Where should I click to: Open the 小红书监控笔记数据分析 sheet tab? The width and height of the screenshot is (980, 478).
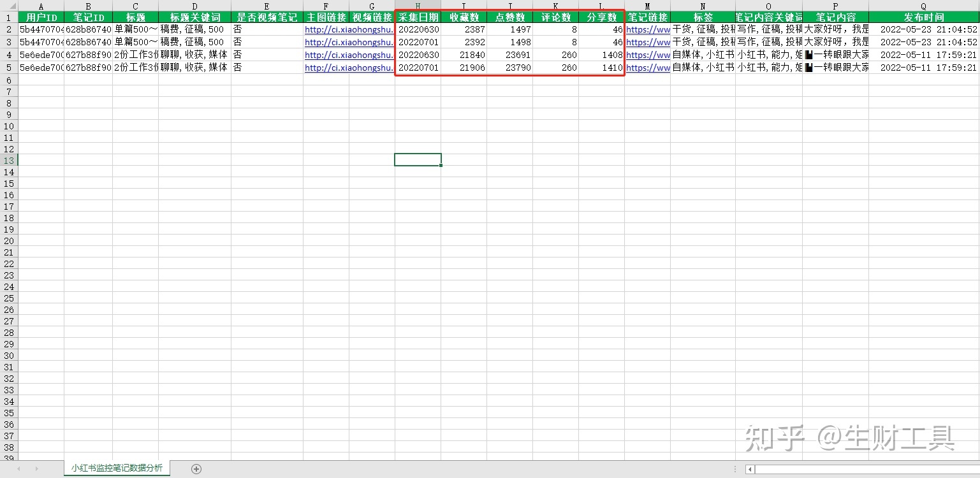point(117,468)
